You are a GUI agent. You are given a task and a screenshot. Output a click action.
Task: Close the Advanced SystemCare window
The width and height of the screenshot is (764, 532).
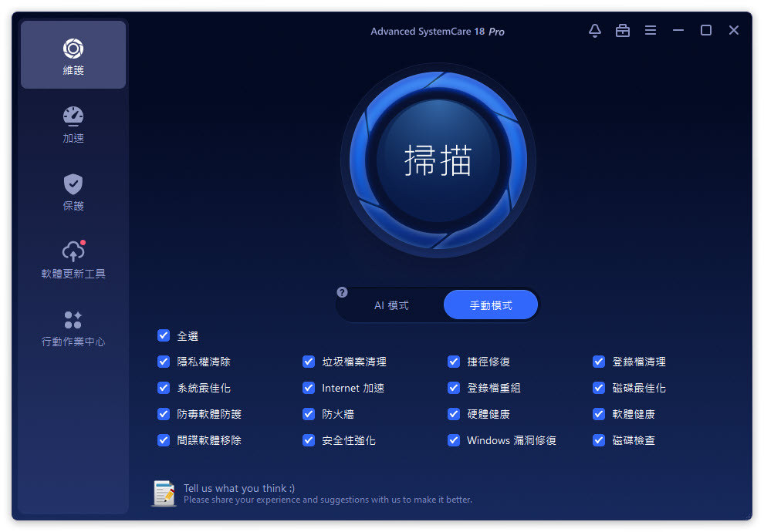(x=734, y=31)
